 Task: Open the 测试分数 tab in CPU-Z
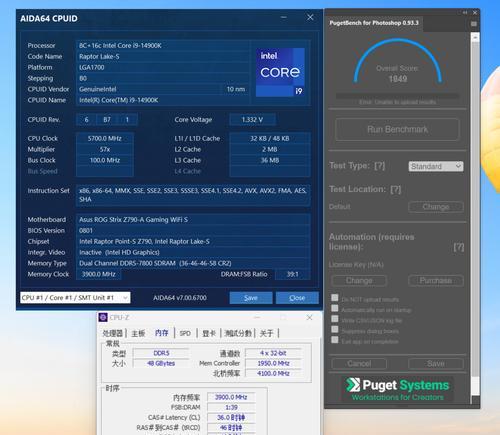[x=238, y=333]
